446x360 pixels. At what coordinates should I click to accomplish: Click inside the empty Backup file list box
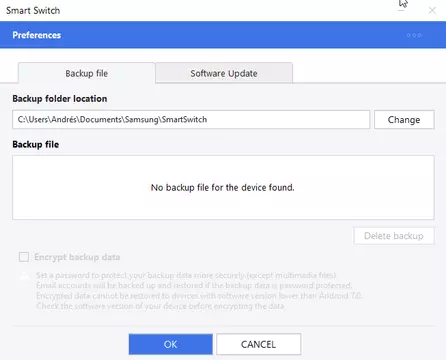223,187
